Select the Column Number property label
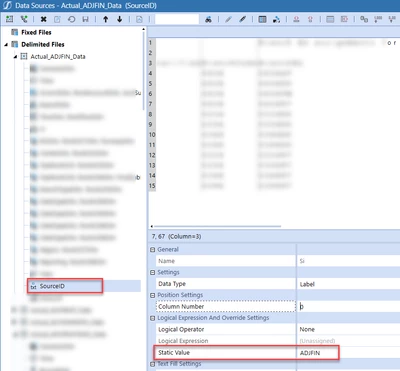This screenshot has height=371, width=400. click(x=181, y=306)
